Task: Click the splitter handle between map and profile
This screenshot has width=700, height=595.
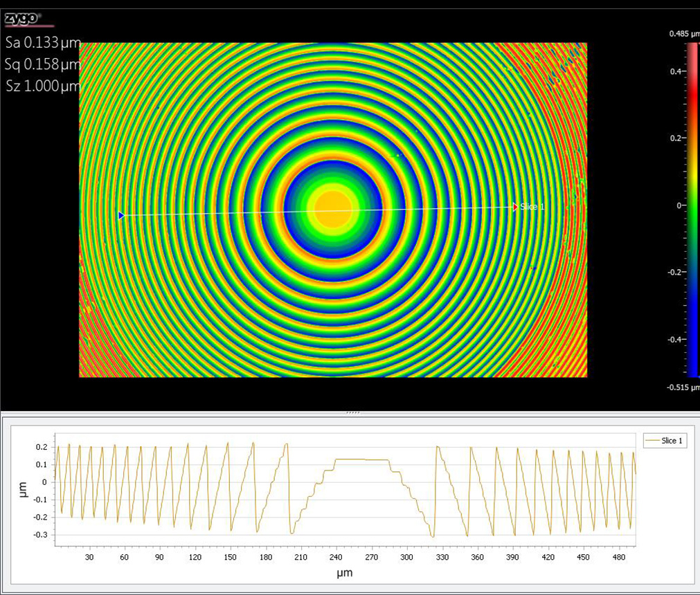Action: (352, 413)
